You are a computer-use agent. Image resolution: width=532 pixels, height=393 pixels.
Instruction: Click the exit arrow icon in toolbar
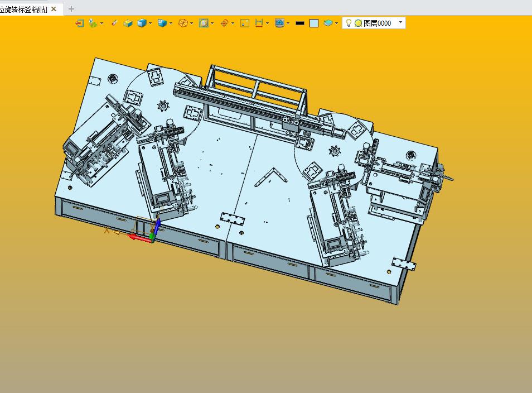pos(79,23)
